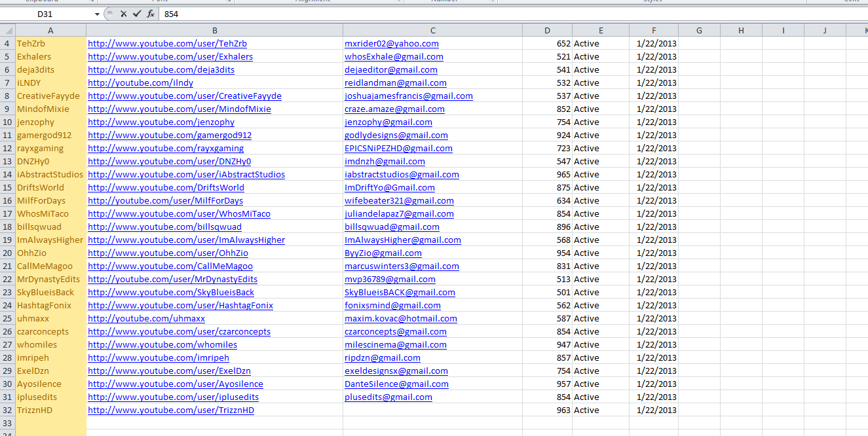Screen dimensions: 868x436
Task: Select column H header
Action: coord(741,30)
